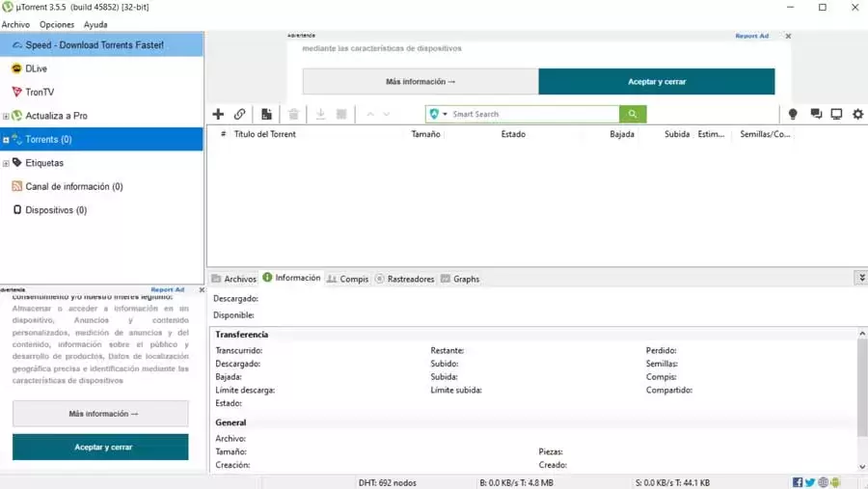868x489 pixels.
Task: Expand the Actualiza a Pro tree node
Action: point(6,116)
